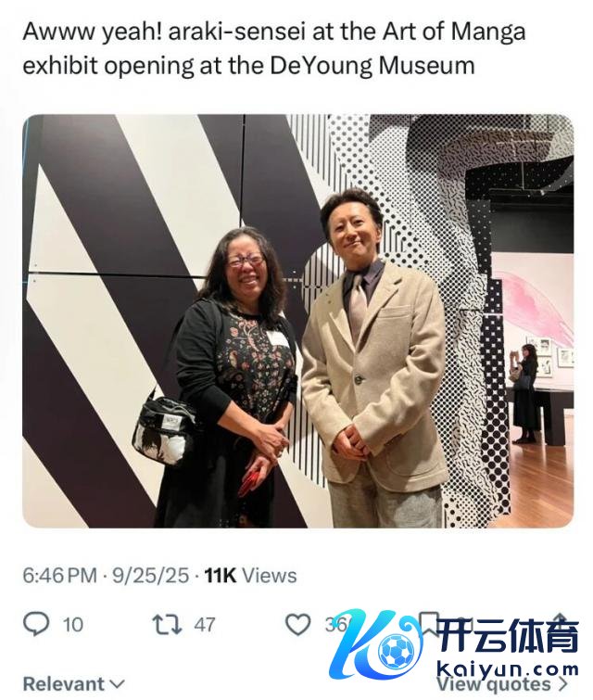Click the tweet text about araki-sensei
This screenshot has width=593, height=700.
click(x=274, y=48)
